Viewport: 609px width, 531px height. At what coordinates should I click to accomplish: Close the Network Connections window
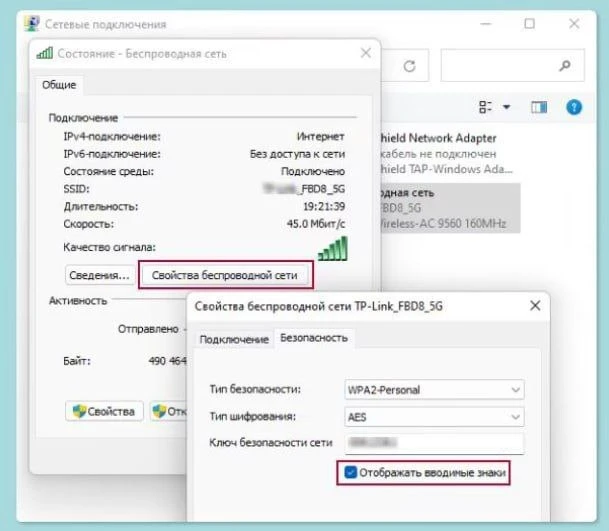point(574,24)
